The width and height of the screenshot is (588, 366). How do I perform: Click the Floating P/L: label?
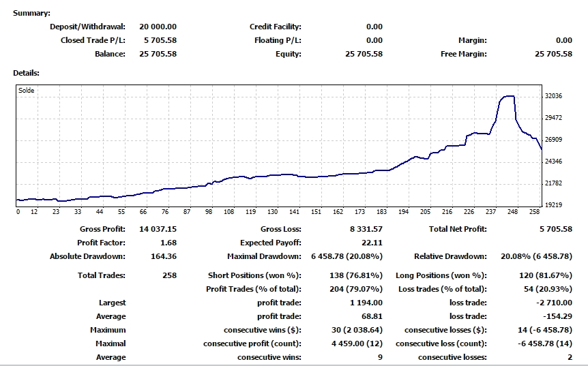(x=278, y=40)
